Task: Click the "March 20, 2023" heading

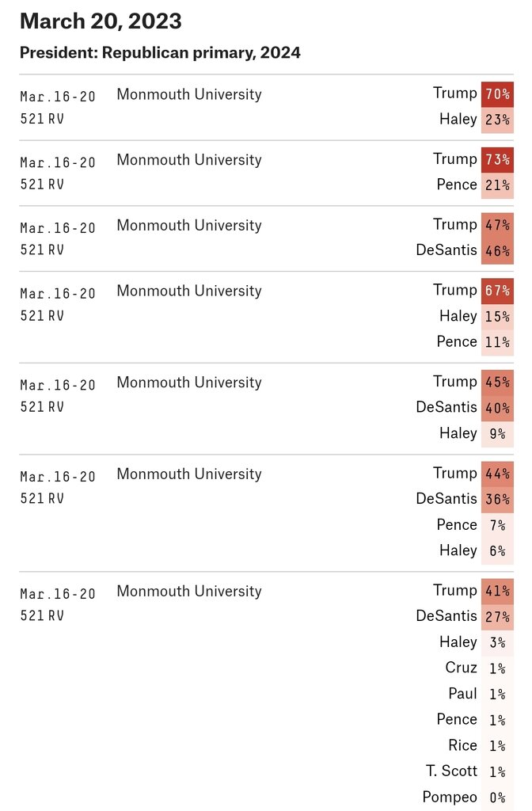Action: click(101, 21)
